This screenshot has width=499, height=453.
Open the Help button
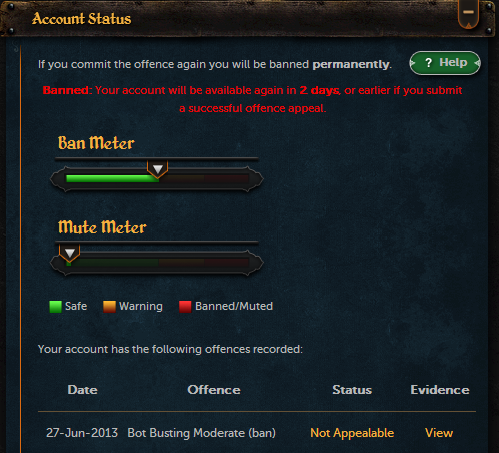(445, 63)
